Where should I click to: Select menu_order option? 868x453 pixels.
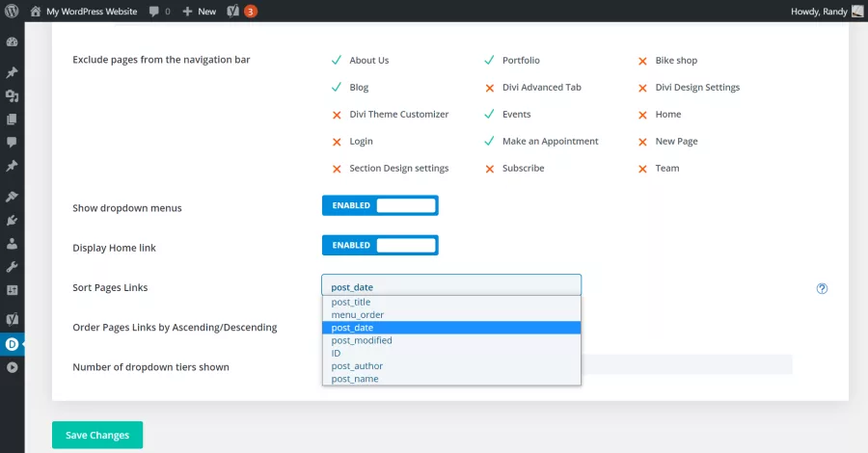pos(451,315)
